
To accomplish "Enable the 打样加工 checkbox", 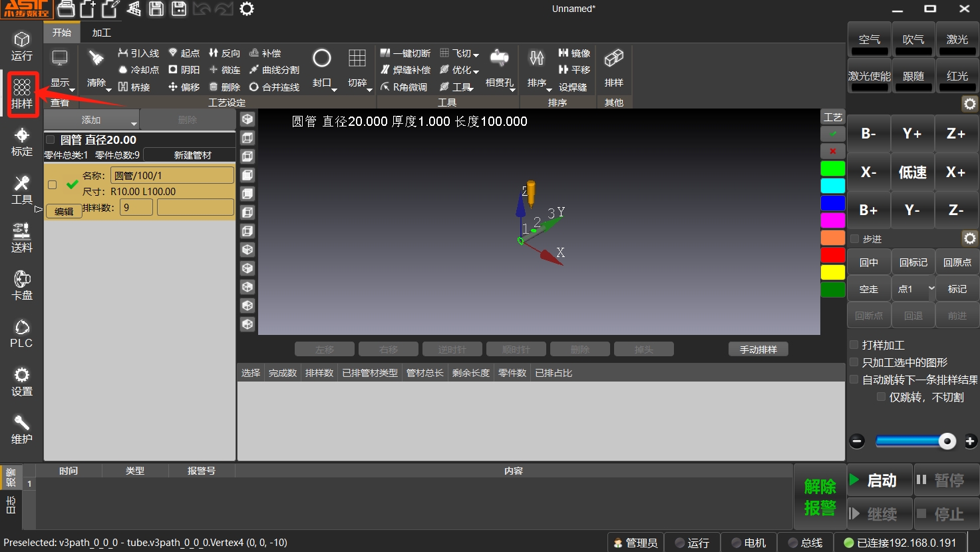I will coord(854,345).
